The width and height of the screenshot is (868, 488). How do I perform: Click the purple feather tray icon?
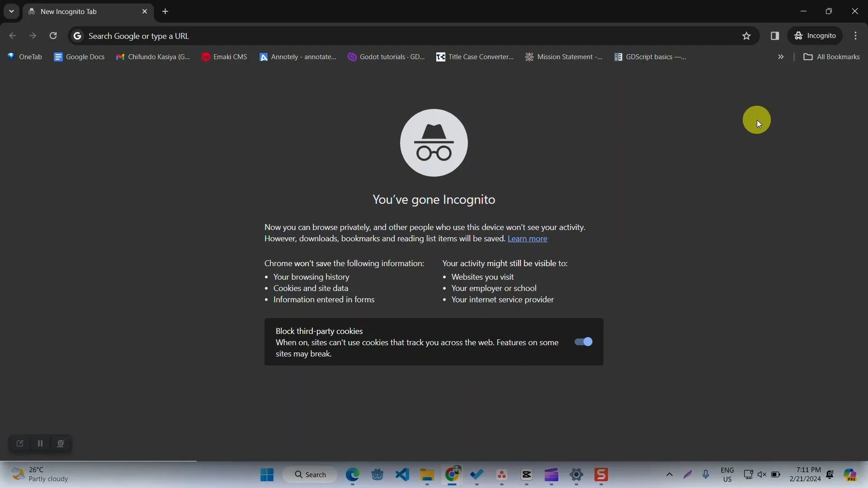[x=688, y=475]
